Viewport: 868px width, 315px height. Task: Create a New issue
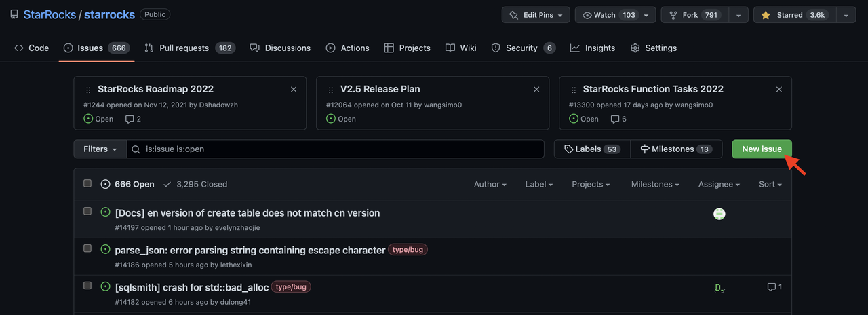(x=762, y=149)
